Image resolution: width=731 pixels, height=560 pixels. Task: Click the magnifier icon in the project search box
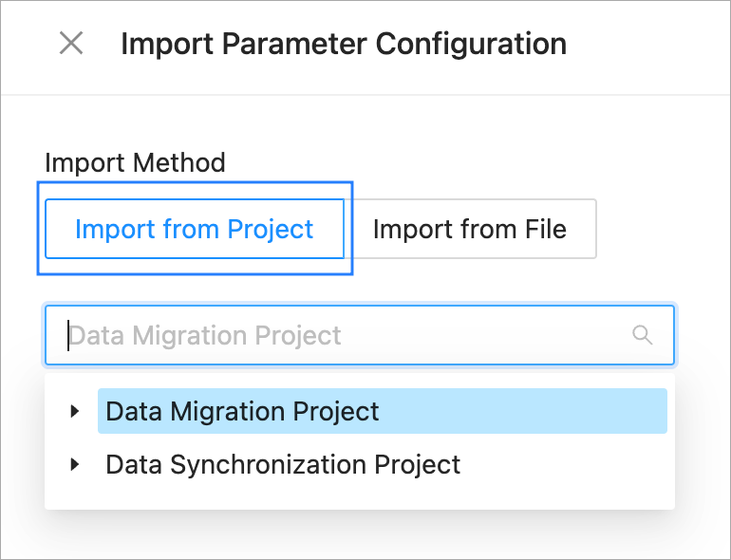pos(643,335)
